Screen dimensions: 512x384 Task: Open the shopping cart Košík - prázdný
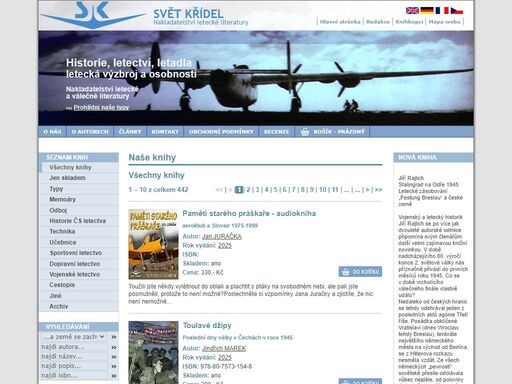(x=332, y=132)
